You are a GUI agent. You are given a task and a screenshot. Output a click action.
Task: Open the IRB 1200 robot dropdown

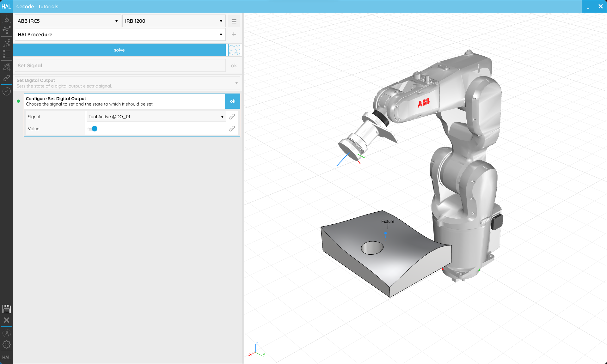174,21
